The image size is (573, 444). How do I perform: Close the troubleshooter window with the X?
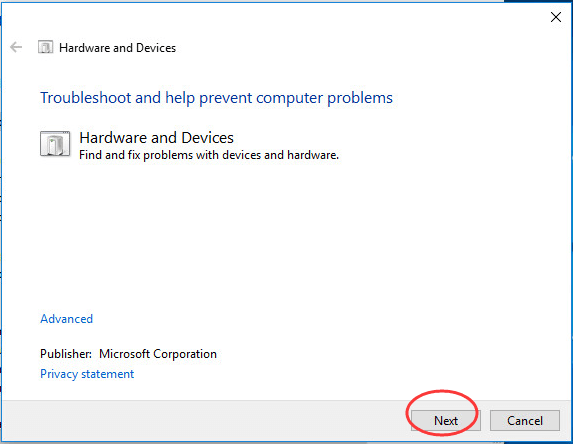[556, 17]
